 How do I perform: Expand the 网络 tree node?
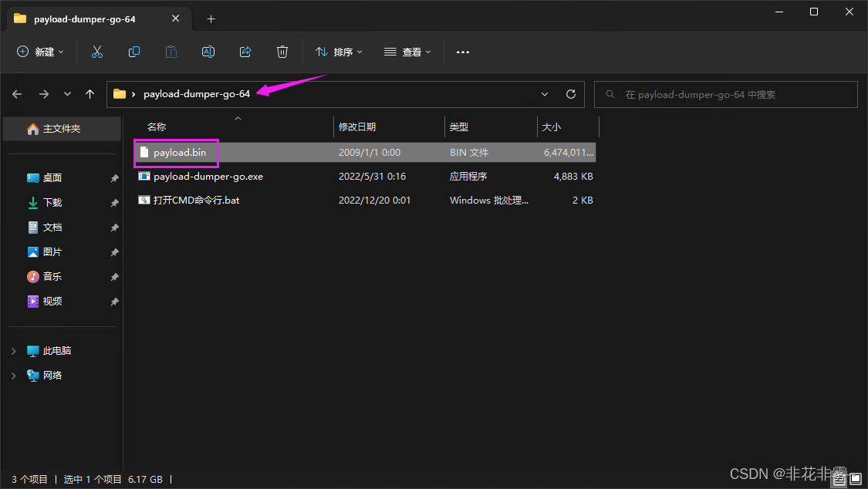pos(14,376)
